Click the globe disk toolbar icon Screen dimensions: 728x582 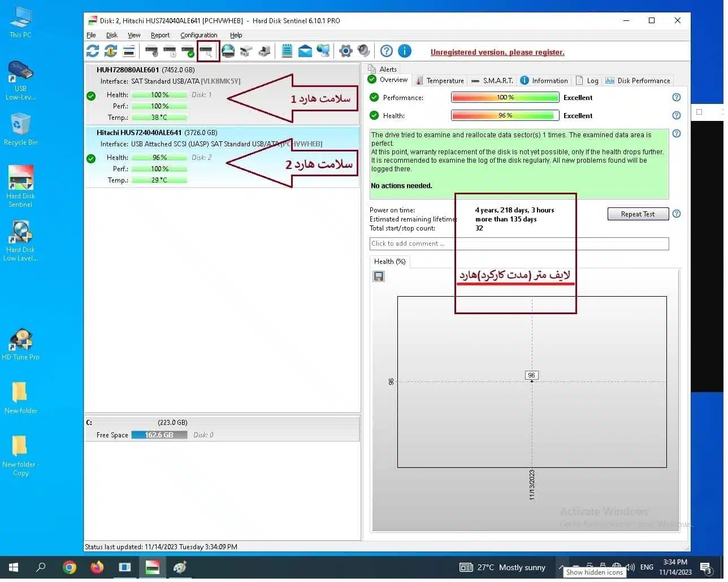228,51
